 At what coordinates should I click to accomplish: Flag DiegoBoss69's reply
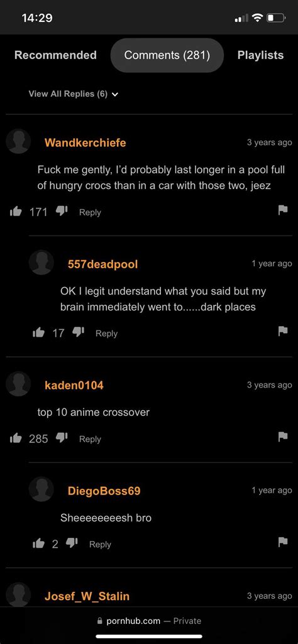coord(282,542)
